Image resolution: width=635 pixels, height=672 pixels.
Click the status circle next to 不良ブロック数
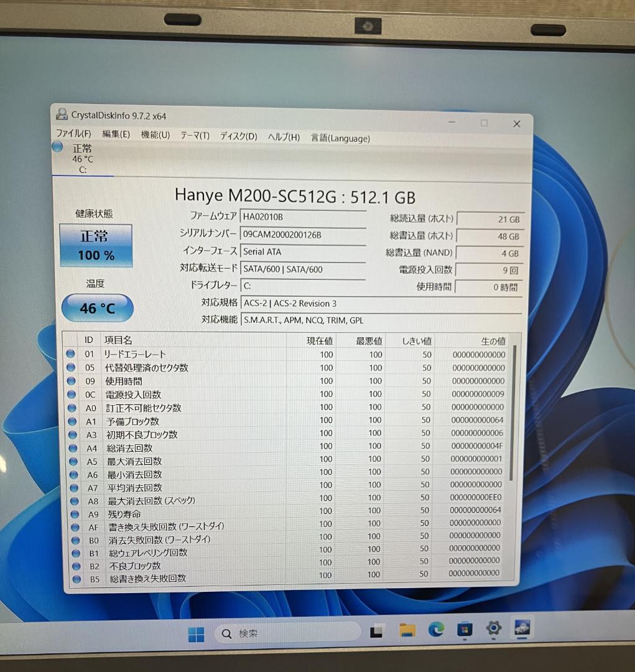(76, 565)
